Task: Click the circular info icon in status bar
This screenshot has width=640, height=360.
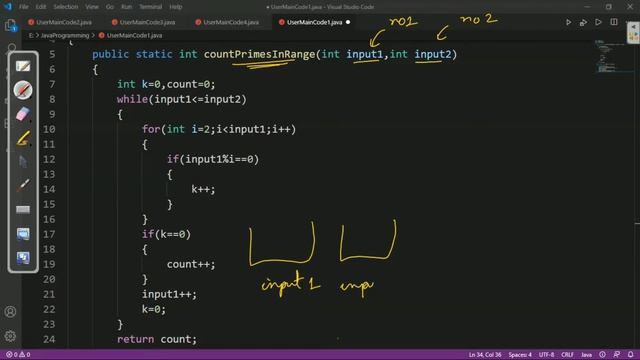Action: coord(602,354)
